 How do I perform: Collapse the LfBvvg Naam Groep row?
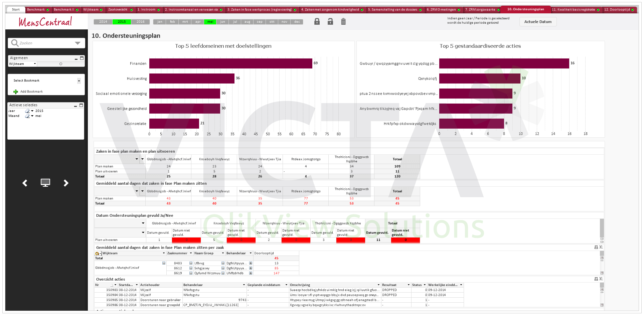click(x=223, y=263)
